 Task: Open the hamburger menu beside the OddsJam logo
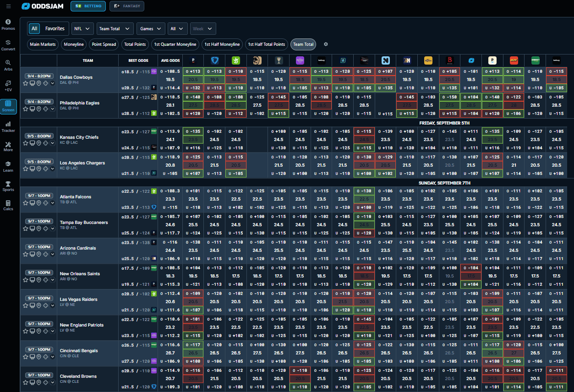tap(8, 6)
